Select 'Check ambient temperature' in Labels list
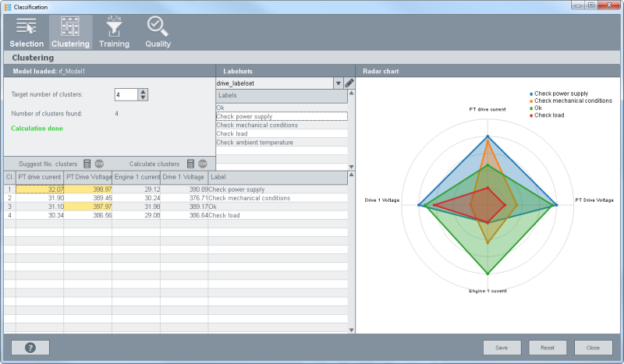The width and height of the screenshot is (624, 364). 254,143
